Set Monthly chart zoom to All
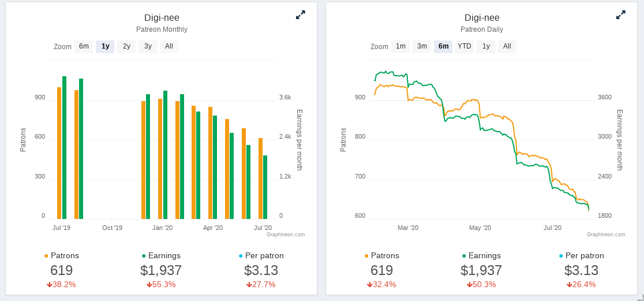The height and width of the screenshot is (301, 644). click(169, 46)
